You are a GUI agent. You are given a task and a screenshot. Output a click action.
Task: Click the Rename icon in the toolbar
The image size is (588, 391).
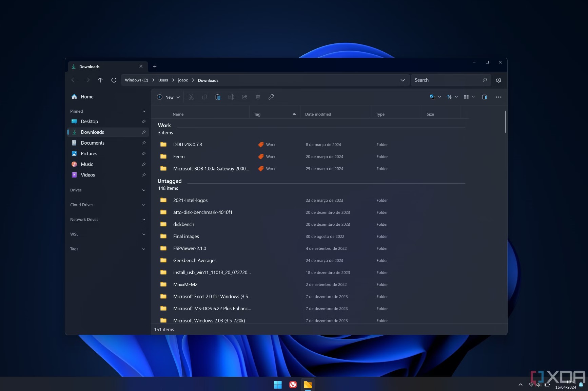click(231, 97)
